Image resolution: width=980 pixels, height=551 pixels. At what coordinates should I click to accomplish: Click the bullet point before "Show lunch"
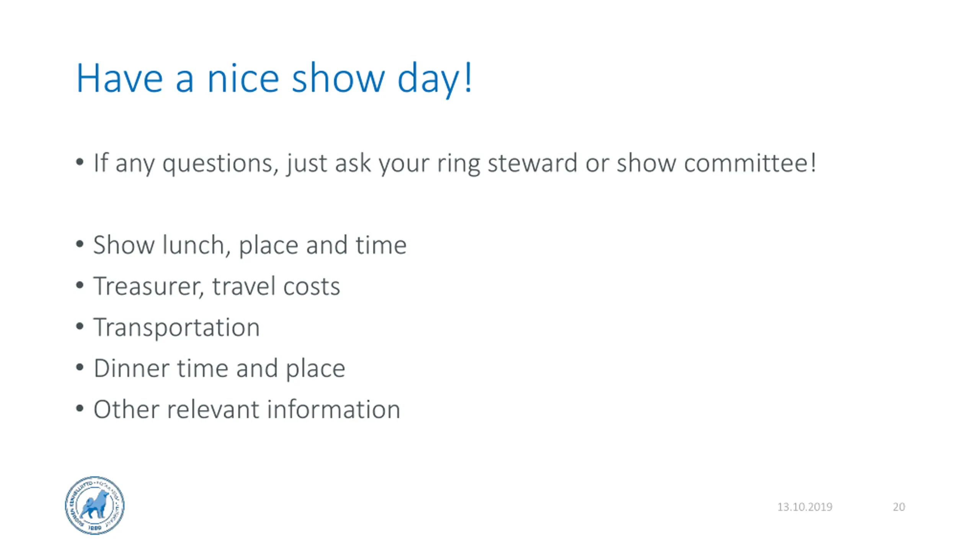[x=80, y=244]
